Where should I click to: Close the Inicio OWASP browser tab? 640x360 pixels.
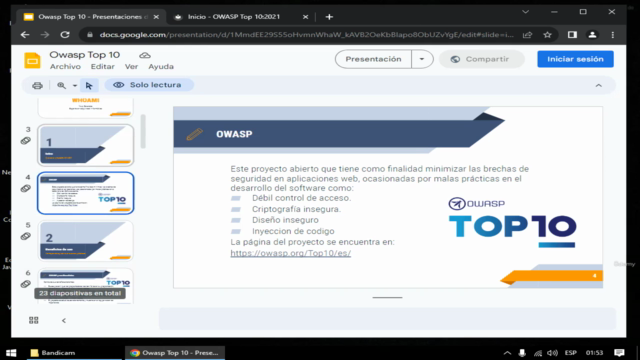click(x=305, y=17)
